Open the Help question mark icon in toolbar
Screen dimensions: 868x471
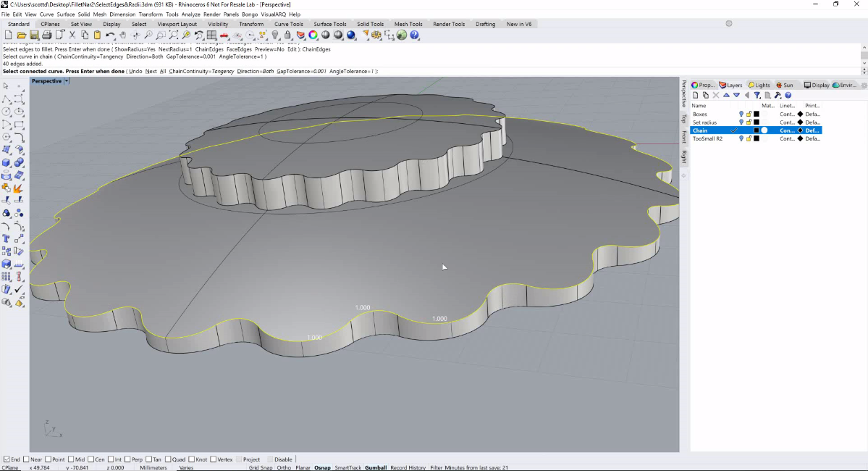(415, 35)
